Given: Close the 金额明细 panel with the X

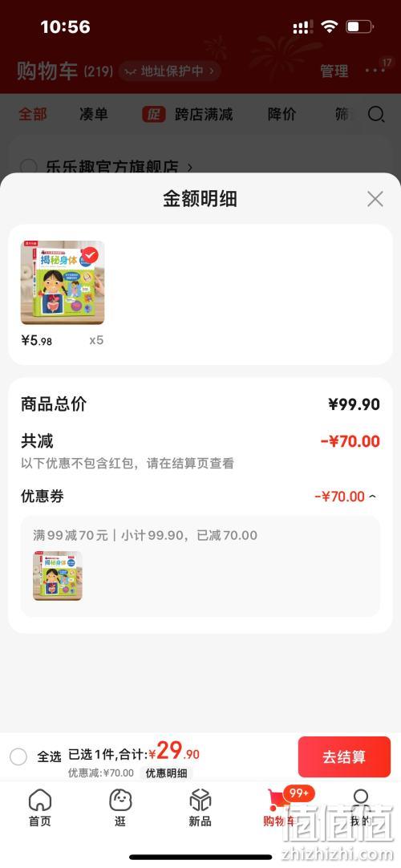Looking at the screenshot, I should click(x=375, y=199).
